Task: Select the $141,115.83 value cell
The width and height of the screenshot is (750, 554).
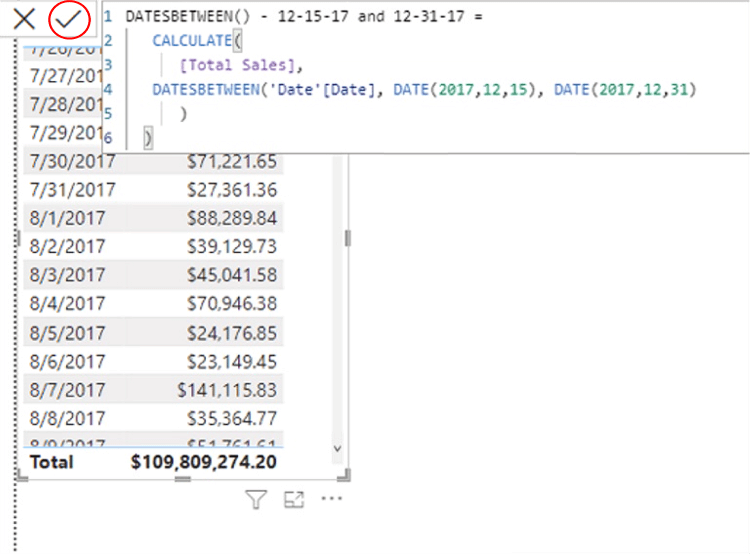Action: pos(227,390)
